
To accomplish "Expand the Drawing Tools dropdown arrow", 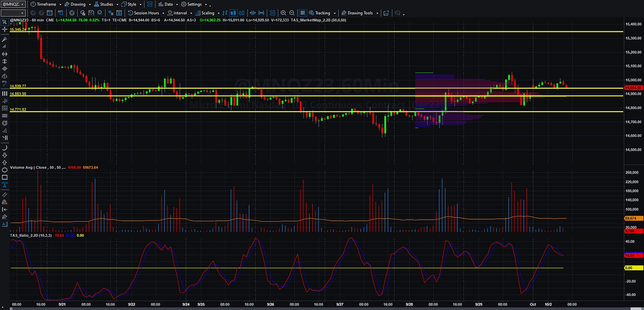I will coord(377,13).
